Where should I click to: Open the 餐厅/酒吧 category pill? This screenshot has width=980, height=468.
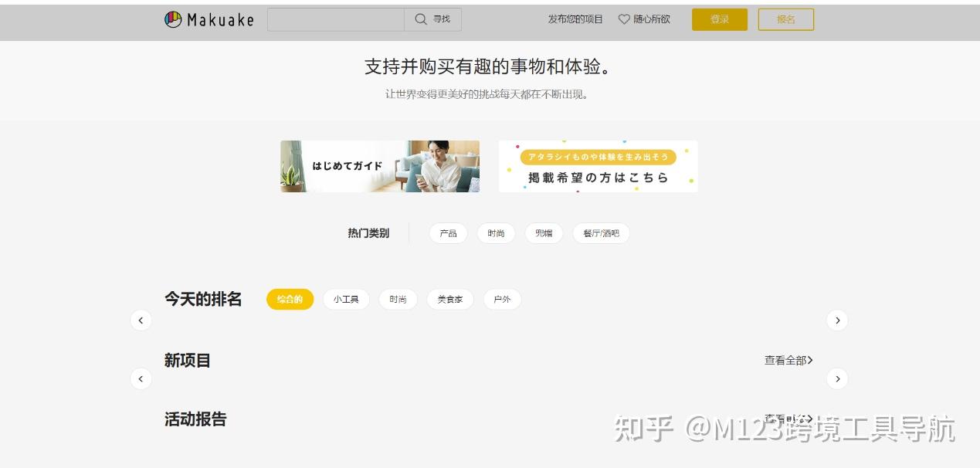[602, 232]
